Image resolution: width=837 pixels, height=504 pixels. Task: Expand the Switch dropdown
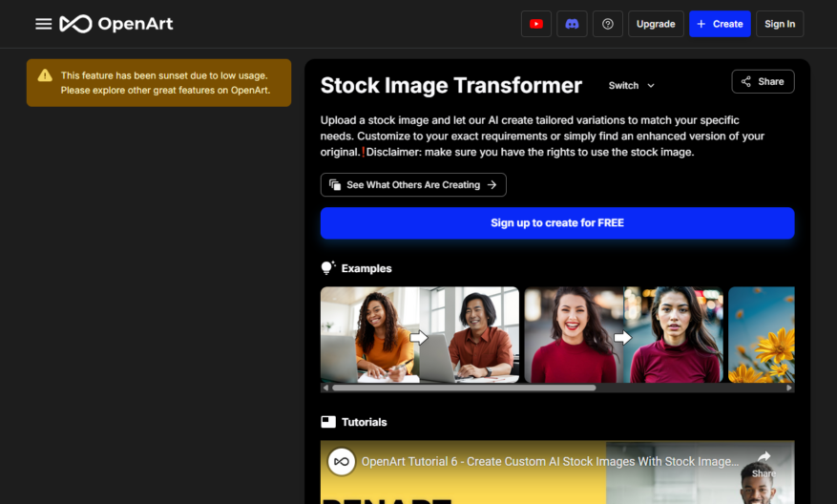pos(632,85)
